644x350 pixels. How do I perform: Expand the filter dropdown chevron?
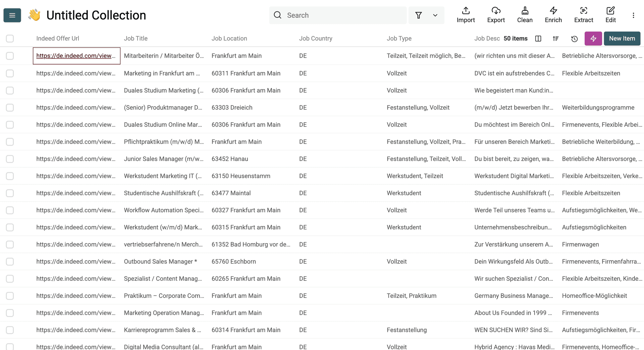435,15
